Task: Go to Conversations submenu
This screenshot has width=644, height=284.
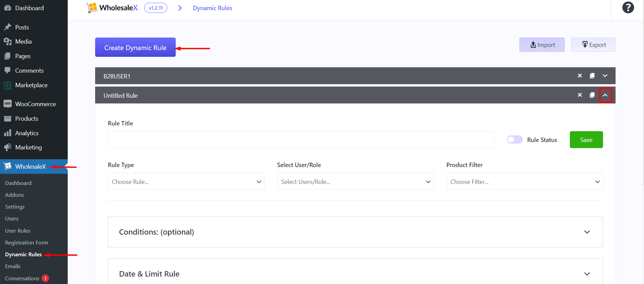Action: 22,278
